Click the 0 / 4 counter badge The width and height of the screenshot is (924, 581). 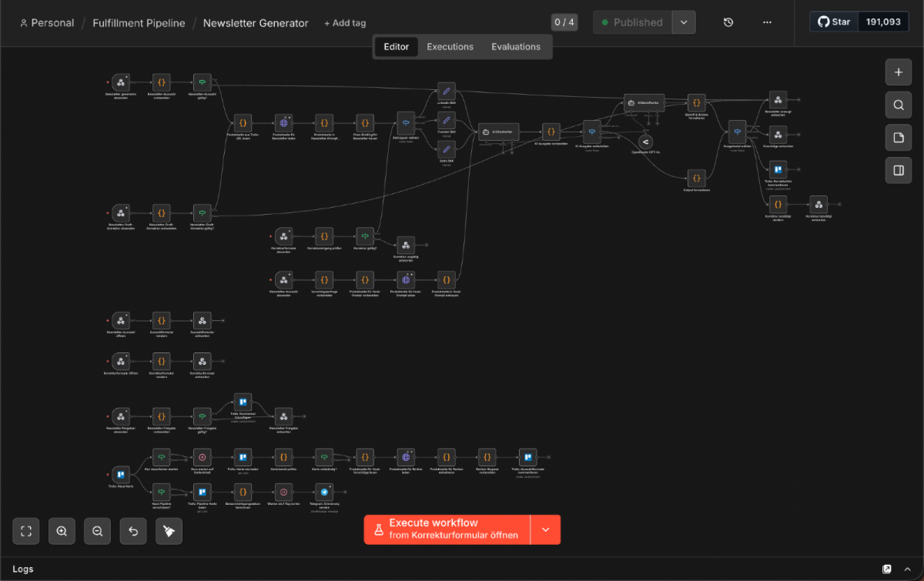(x=564, y=22)
